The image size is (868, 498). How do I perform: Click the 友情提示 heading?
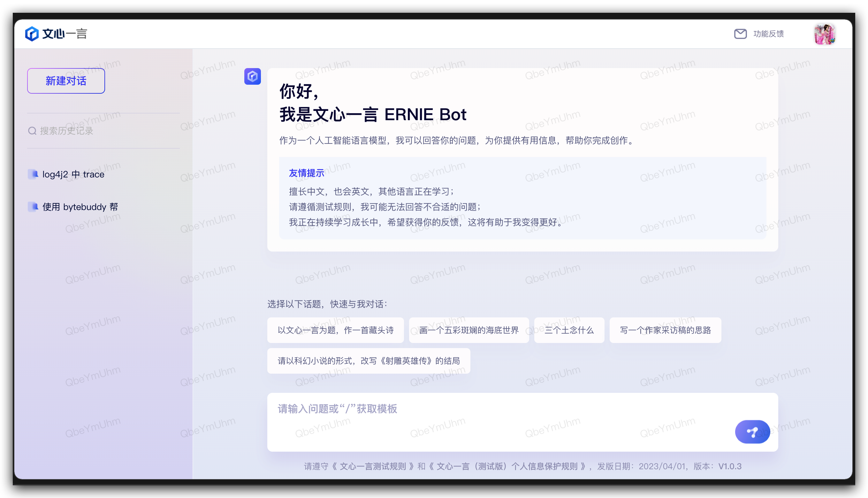tap(307, 173)
